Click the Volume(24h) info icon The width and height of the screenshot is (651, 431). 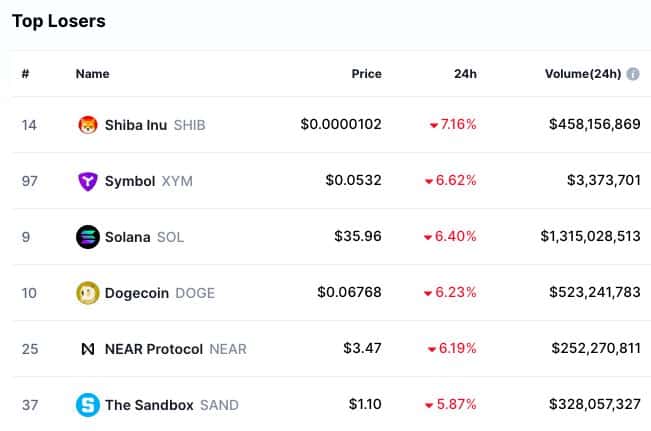(x=633, y=74)
